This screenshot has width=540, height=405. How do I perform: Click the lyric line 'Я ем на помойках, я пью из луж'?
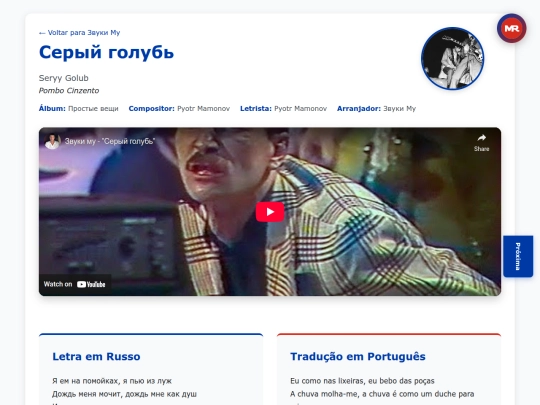click(112, 381)
